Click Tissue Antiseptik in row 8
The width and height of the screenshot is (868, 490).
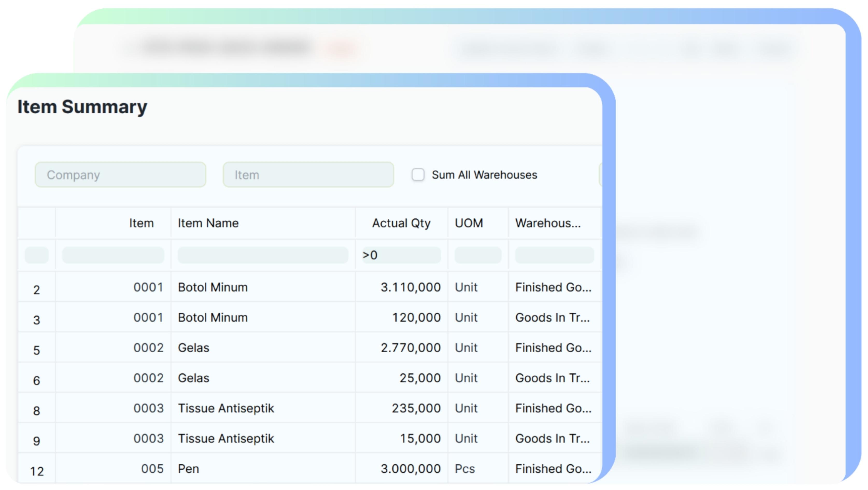(x=226, y=408)
